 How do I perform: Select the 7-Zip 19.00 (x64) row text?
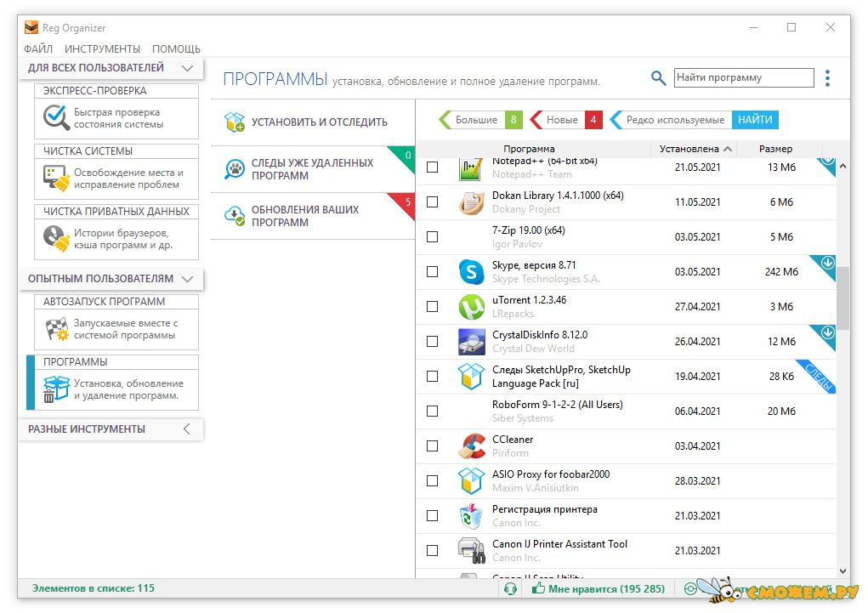(x=529, y=230)
